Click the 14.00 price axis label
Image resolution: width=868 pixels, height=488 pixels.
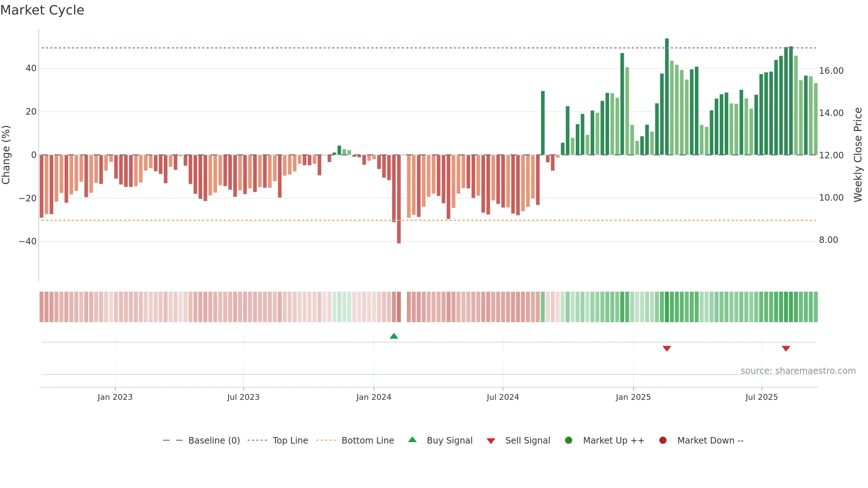pos(831,113)
